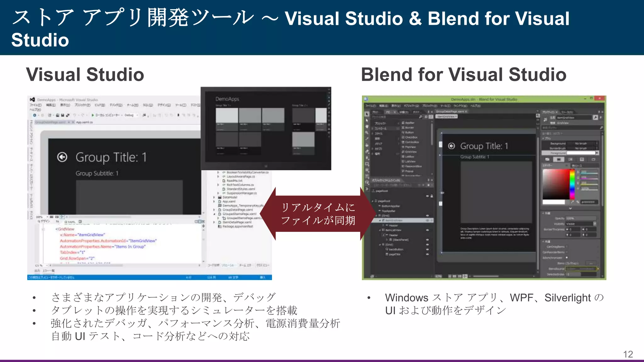Click the search icon in Blend assets panel

[x=421, y=117]
